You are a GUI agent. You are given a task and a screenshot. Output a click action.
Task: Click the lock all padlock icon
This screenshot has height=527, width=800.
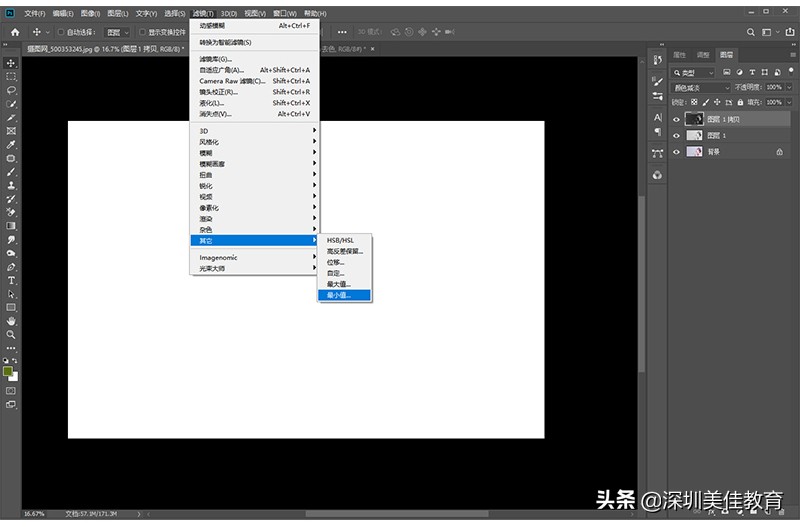740,102
